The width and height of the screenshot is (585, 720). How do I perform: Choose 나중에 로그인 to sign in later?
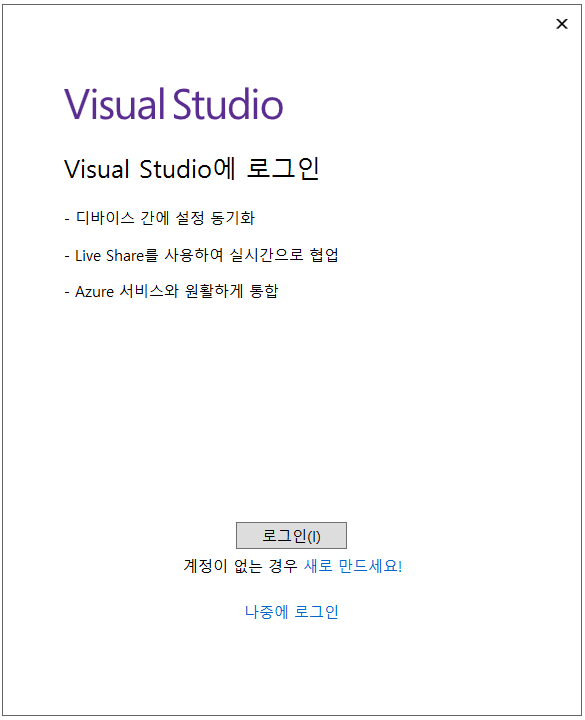[x=292, y=612]
